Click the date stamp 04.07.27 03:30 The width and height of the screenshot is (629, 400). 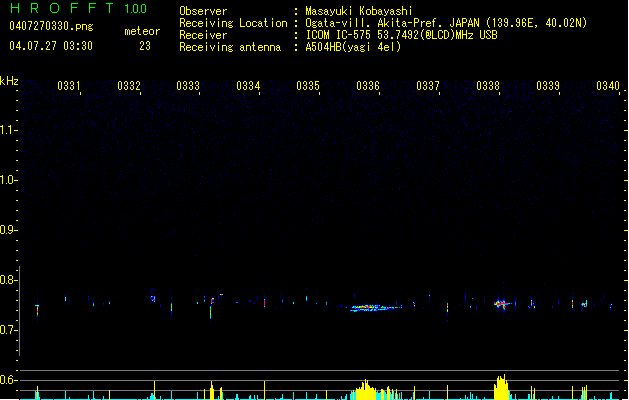click(x=51, y=46)
